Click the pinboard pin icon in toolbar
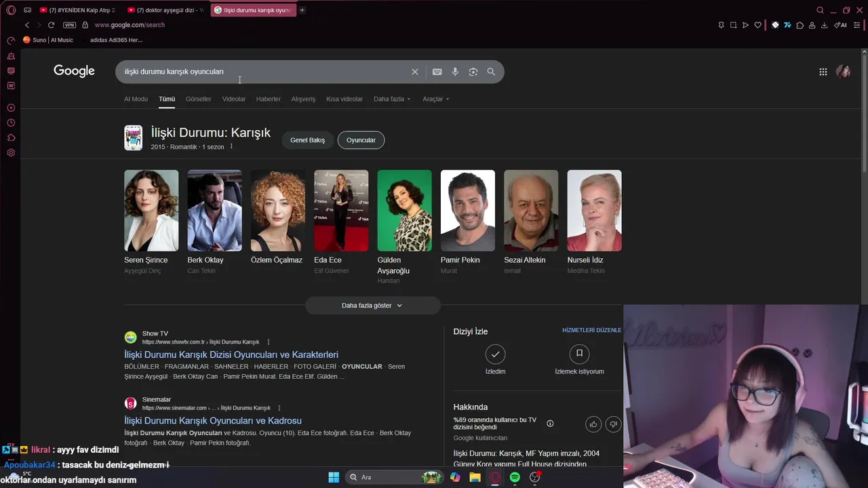Viewport: 868px width, 488px height. click(721, 25)
